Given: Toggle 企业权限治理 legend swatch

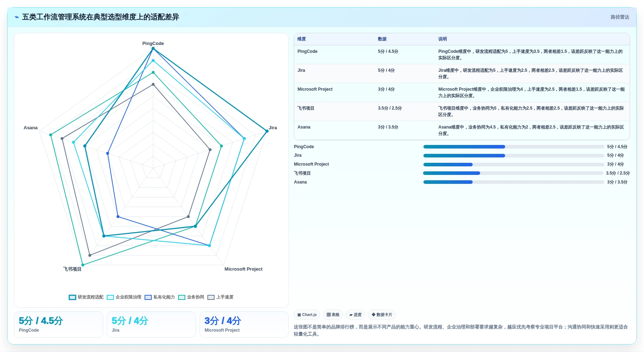Looking at the screenshot, I should point(110,297).
